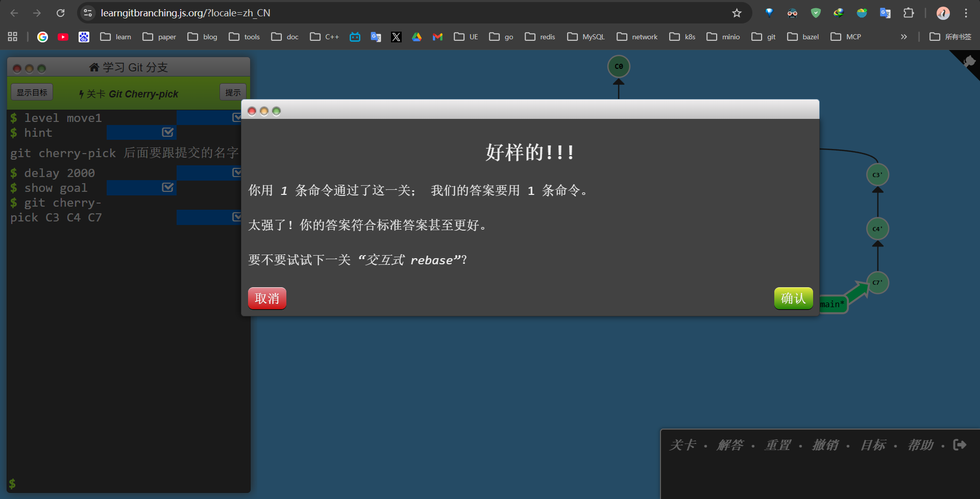Open 帮助 help in the toolbar

point(920,445)
